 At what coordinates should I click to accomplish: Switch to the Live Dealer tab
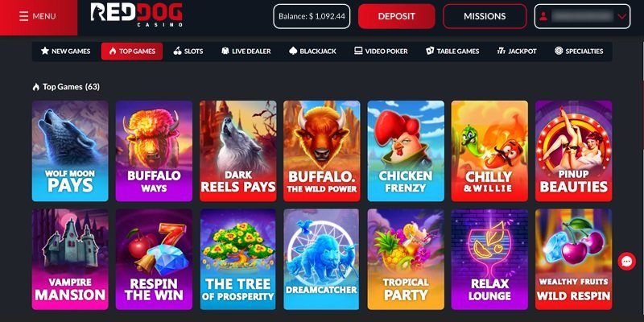coord(246,52)
